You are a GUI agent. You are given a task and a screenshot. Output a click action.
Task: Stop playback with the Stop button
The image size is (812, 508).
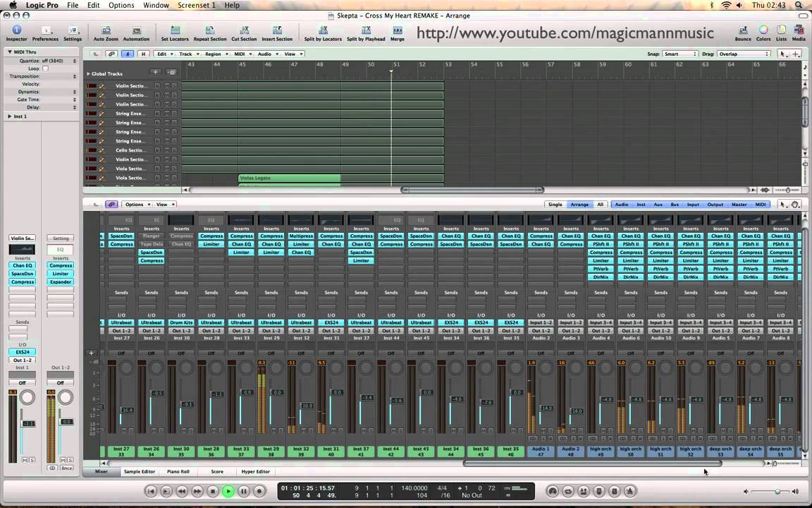[213, 491]
